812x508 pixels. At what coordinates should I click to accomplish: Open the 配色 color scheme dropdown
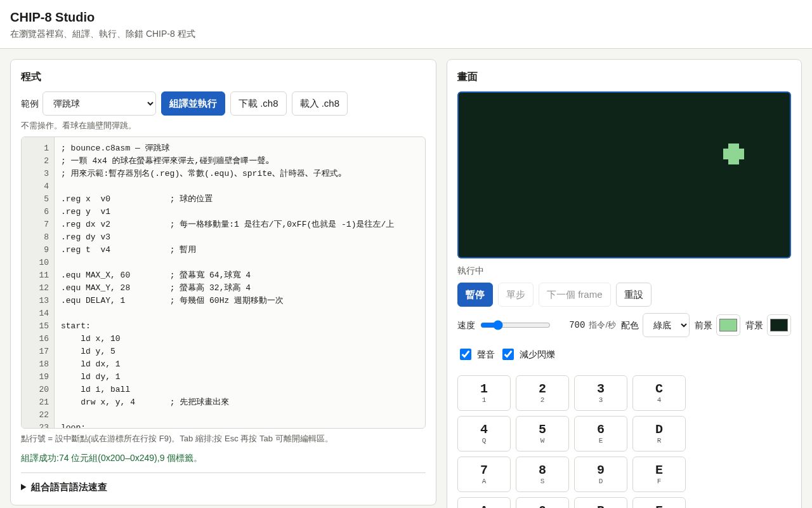[666, 325]
